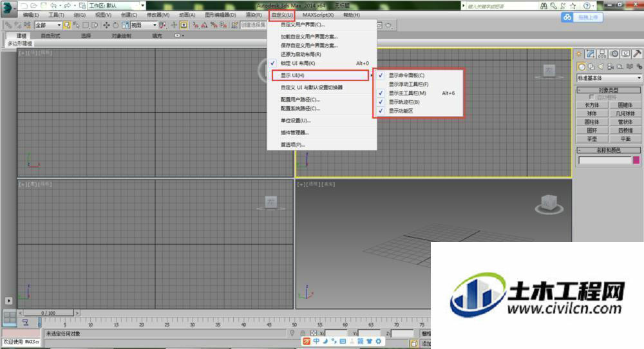Select the Geometry category icon

click(x=581, y=66)
